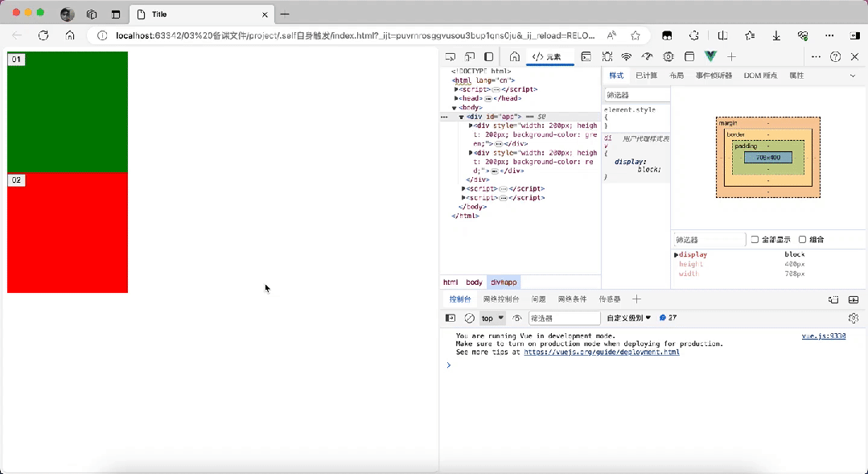The width and height of the screenshot is (868, 474).
Task: Toggle the console sidebar icon
Action: click(x=450, y=318)
